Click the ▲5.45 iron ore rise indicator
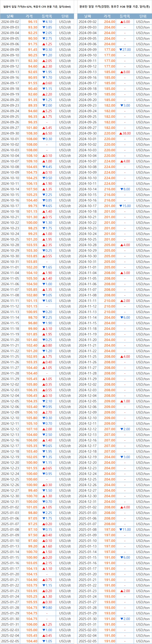Viewport: 152px width, 644px height. click(x=47, y=128)
